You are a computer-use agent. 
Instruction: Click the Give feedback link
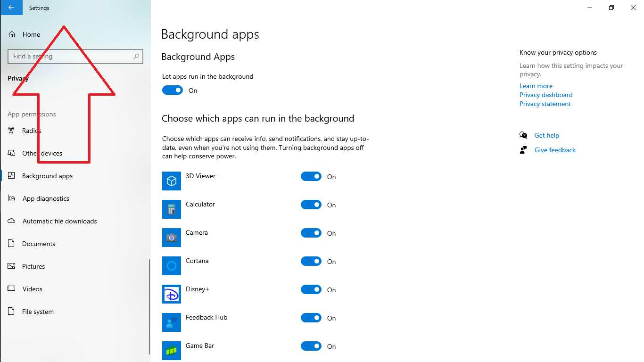pos(555,150)
